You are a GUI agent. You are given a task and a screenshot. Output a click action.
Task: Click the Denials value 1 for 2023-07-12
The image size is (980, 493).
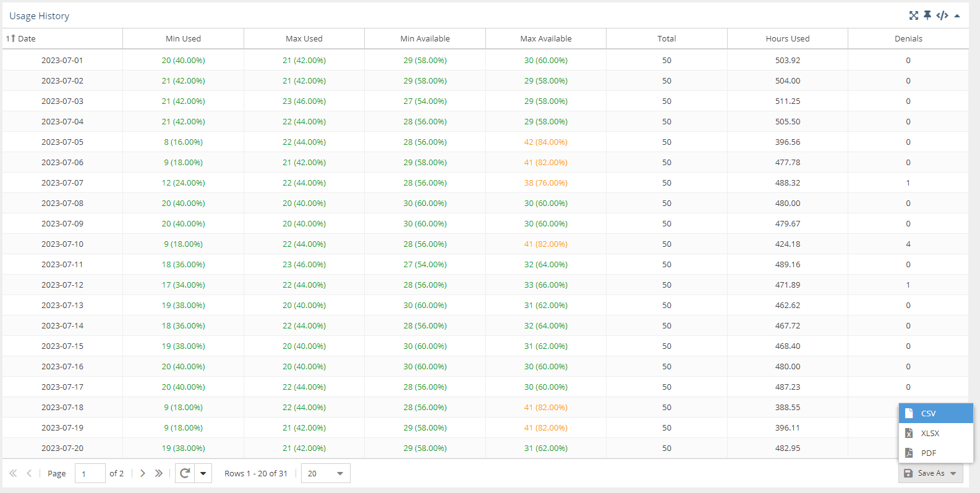click(x=908, y=285)
